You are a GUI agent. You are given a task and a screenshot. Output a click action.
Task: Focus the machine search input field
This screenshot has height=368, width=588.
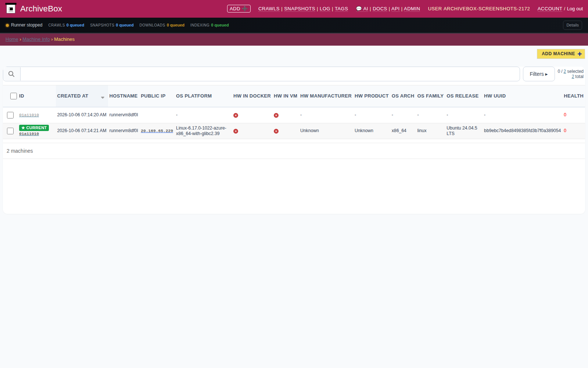pos(270,74)
